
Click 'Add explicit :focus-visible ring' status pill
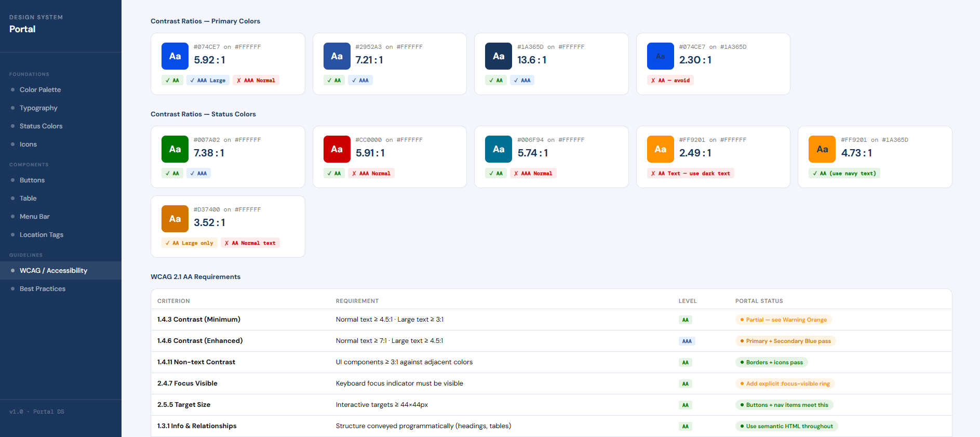[785, 383]
